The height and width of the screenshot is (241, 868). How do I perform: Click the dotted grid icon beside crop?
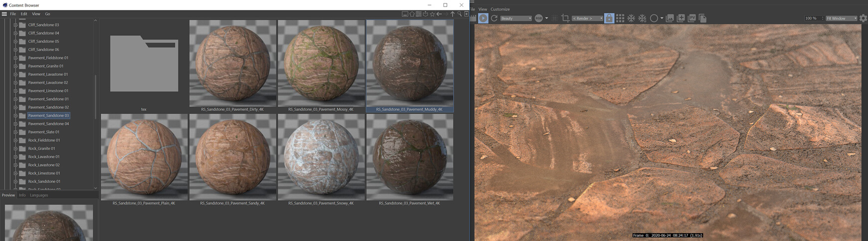click(x=555, y=18)
